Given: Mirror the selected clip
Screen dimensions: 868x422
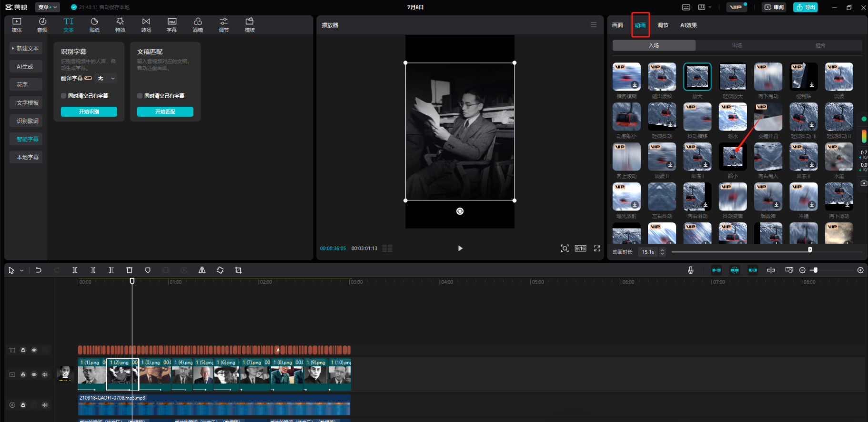Looking at the screenshot, I should pyautogui.click(x=202, y=270).
